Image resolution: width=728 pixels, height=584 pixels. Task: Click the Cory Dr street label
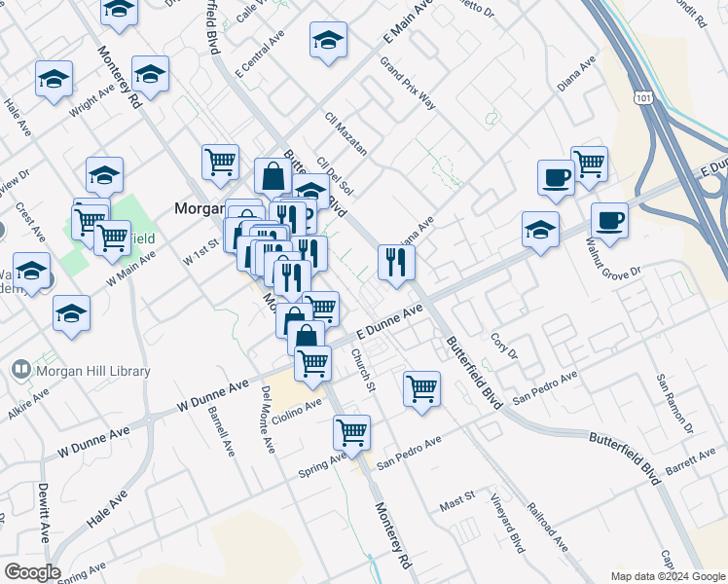[x=504, y=346]
